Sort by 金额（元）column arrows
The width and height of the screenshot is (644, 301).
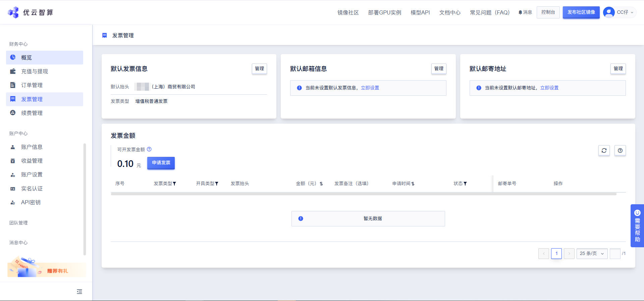[x=321, y=184]
